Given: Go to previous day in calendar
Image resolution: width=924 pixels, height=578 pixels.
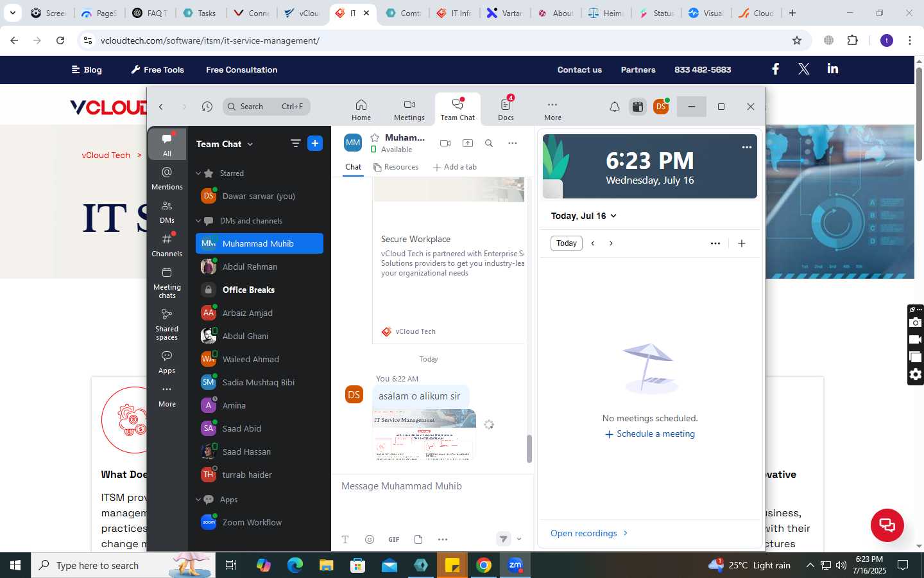Looking at the screenshot, I should [593, 243].
